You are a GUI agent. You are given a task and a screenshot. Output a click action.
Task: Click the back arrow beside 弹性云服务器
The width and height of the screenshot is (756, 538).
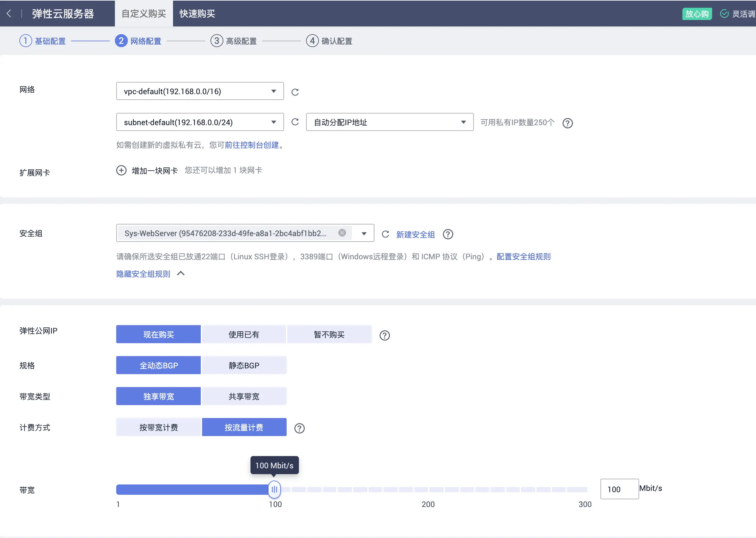pyautogui.click(x=9, y=13)
